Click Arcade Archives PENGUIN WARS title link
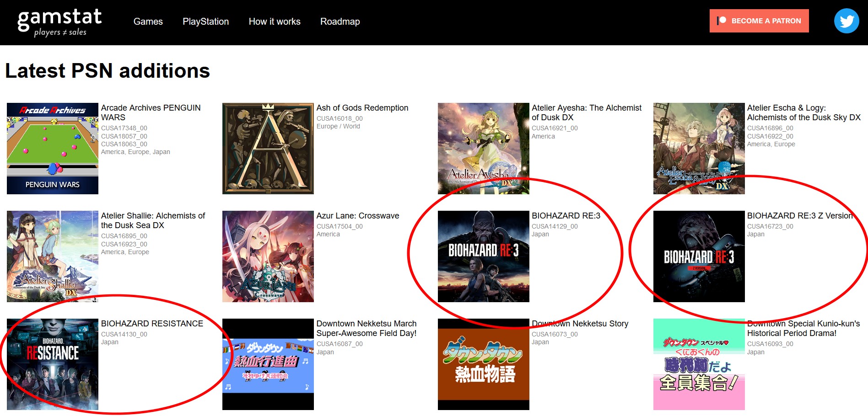Image resolution: width=868 pixels, height=416 pixels. click(x=151, y=112)
